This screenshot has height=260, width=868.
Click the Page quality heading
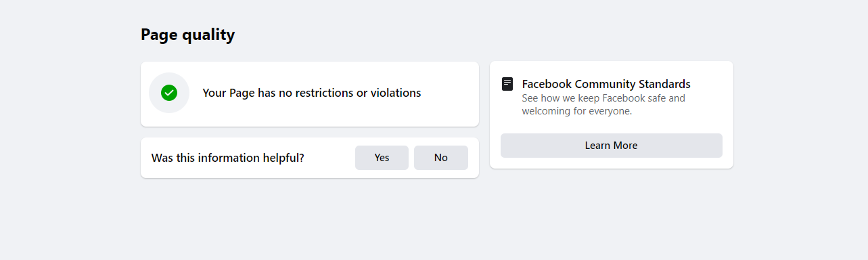pos(188,35)
